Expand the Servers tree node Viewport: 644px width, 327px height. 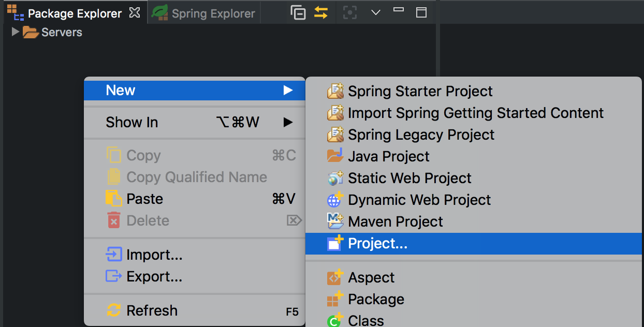15,32
